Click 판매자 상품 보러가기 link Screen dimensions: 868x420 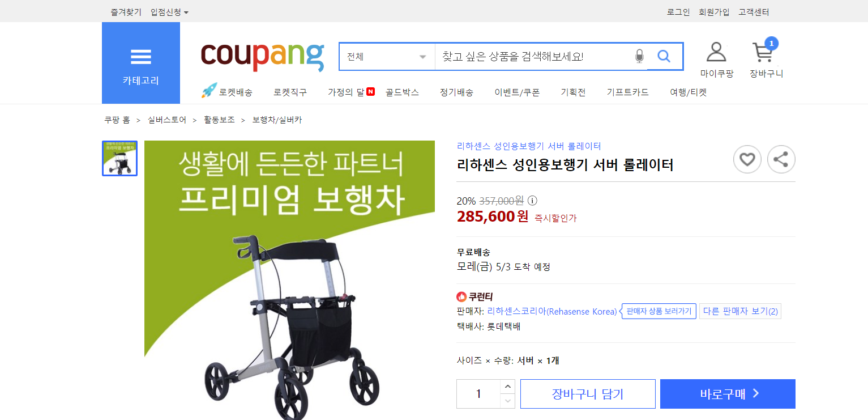click(659, 311)
